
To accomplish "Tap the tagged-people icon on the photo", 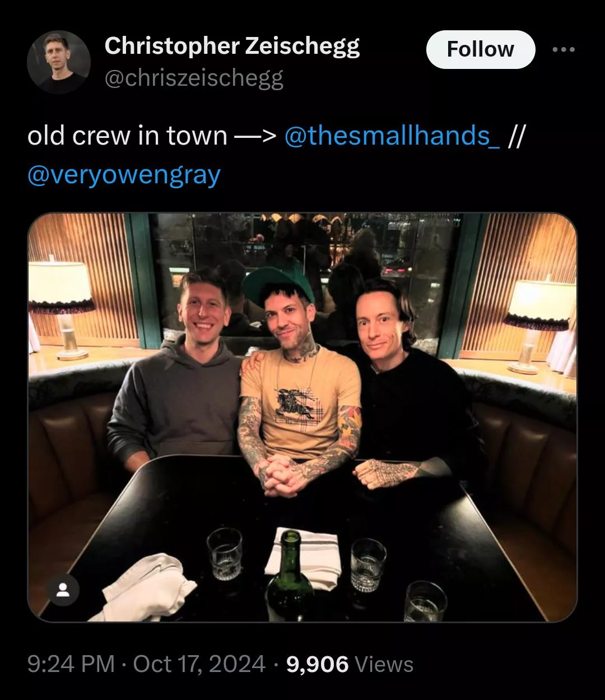I will click(x=63, y=589).
